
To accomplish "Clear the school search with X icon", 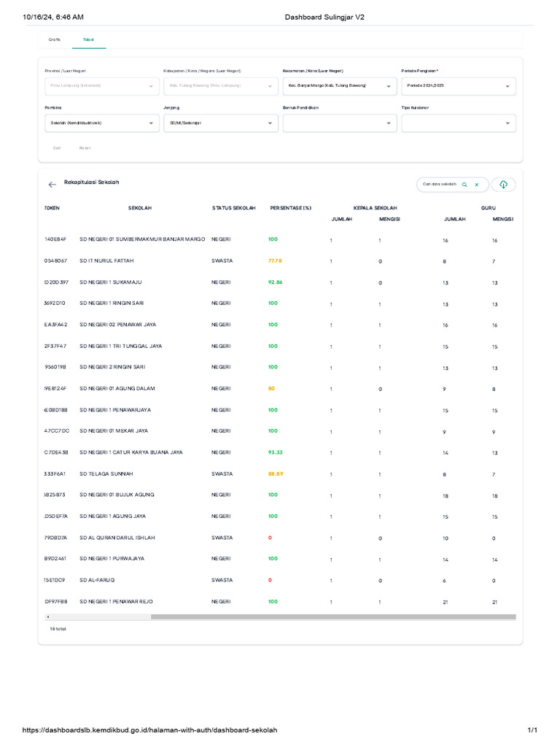I will [x=477, y=185].
